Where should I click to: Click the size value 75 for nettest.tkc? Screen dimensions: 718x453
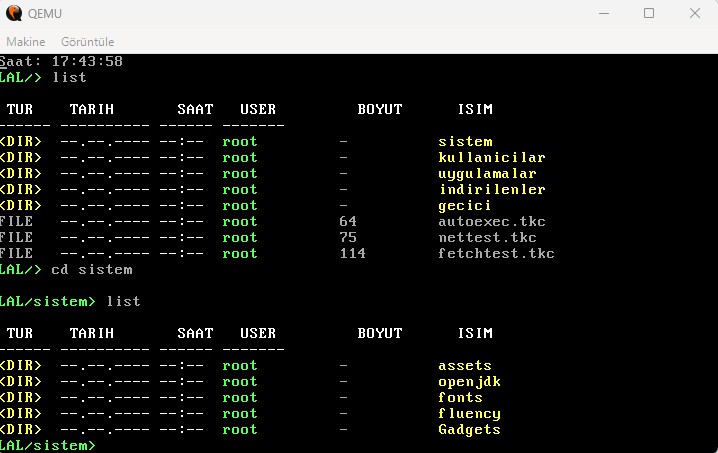tap(348, 238)
